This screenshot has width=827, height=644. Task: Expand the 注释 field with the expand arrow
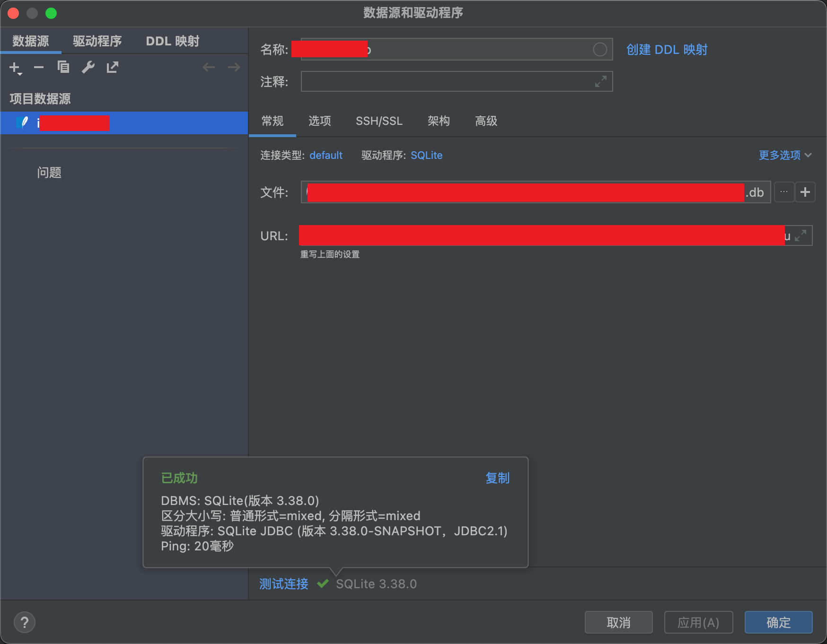[600, 81]
